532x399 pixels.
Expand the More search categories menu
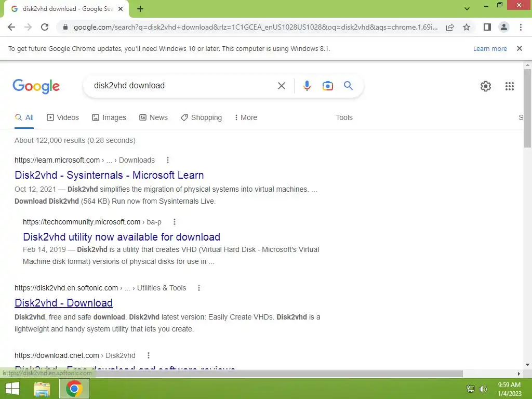[246, 118]
